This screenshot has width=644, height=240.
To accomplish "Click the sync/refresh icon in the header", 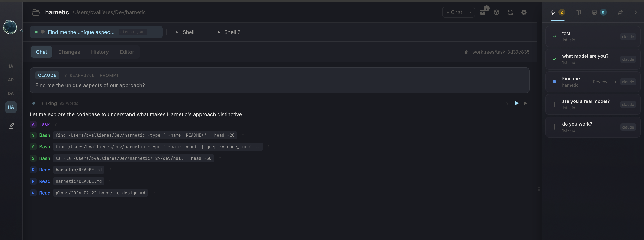I will pos(510,12).
